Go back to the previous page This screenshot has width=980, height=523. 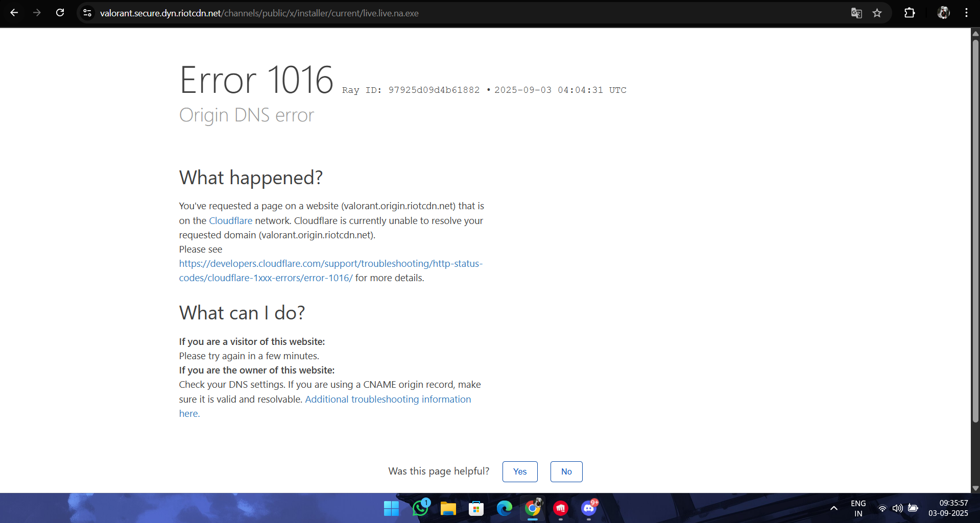[14, 13]
